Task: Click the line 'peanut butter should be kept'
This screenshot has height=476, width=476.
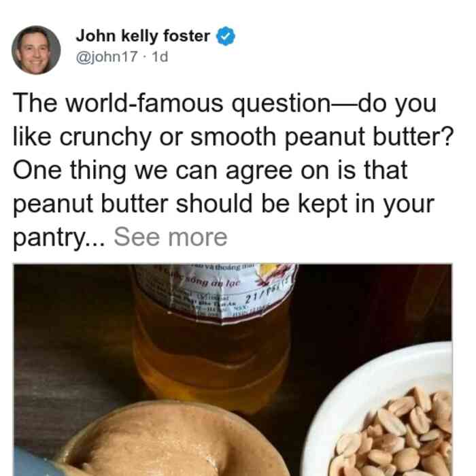Action: [224, 204]
